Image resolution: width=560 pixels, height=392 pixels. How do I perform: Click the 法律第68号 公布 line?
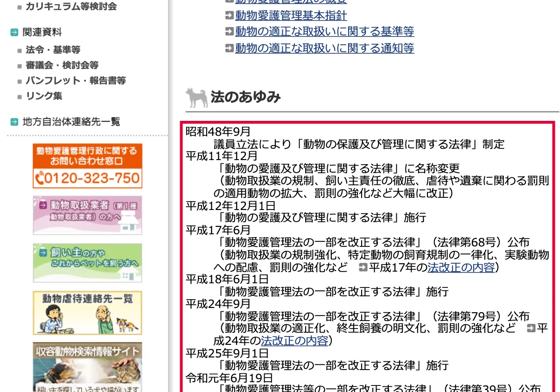click(x=374, y=242)
